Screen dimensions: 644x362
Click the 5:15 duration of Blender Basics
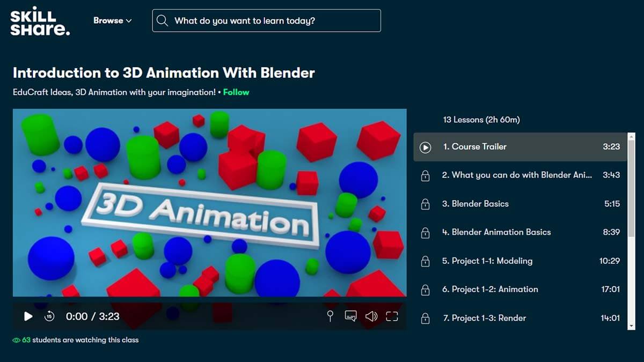coord(612,204)
